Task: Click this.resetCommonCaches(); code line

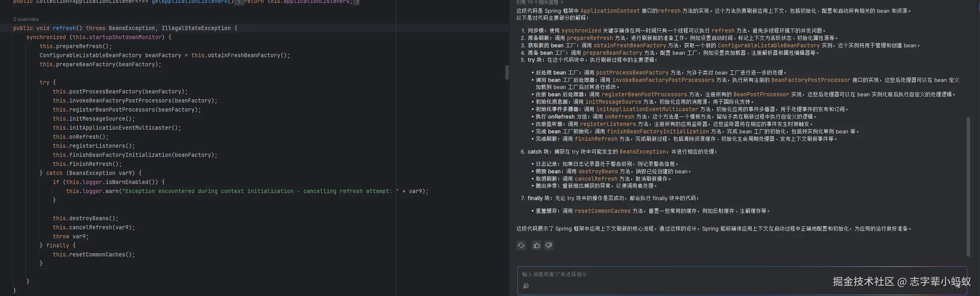Action: 94,254
